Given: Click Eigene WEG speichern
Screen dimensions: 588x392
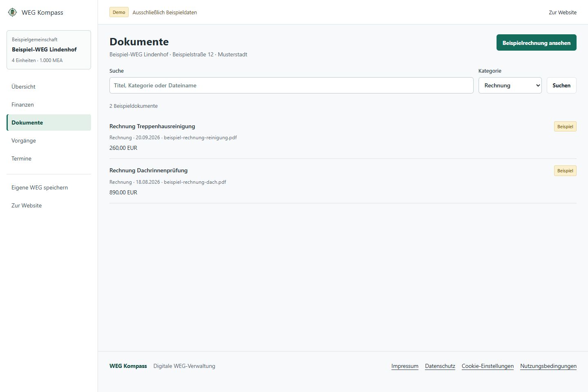Looking at the screenshot, I should click(x=49, y=187).
